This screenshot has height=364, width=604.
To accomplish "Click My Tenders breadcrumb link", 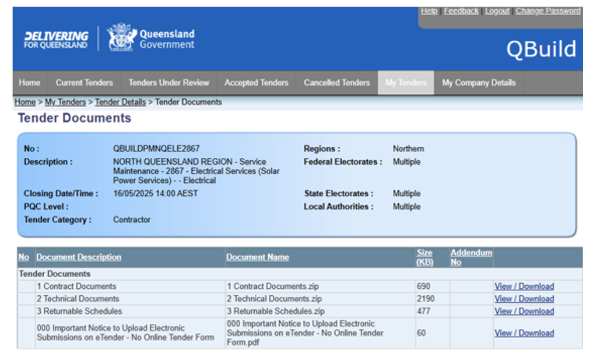I will (65, 102).
